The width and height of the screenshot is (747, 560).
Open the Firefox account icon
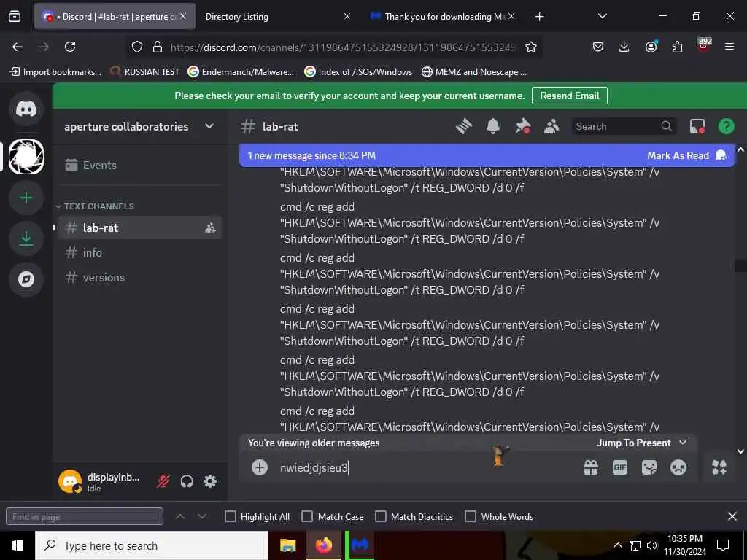point(651,47)
